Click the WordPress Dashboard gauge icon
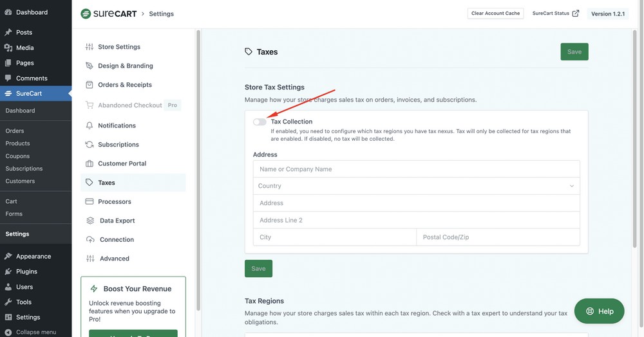This screenshot has height=337, width=644. tap(8, 12)
